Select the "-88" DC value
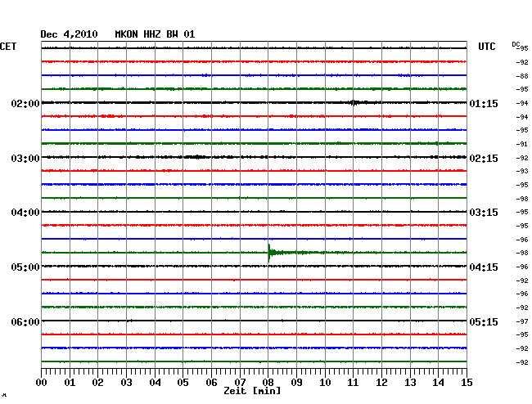Image resolution: width=532 pixels, height=404 pixels. point(522,76)
